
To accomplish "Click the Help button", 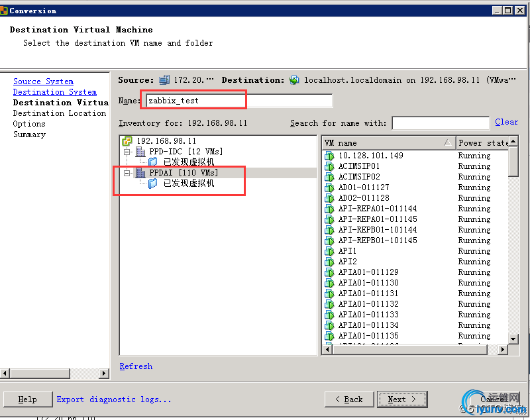I will click(x=28, y=399).
